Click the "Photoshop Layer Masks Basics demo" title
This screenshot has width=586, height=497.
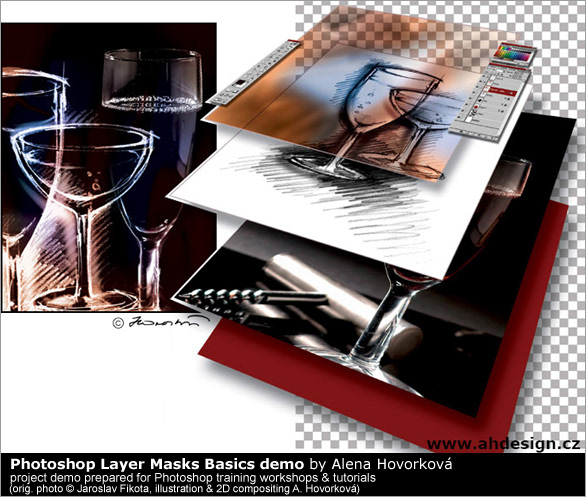157,464
